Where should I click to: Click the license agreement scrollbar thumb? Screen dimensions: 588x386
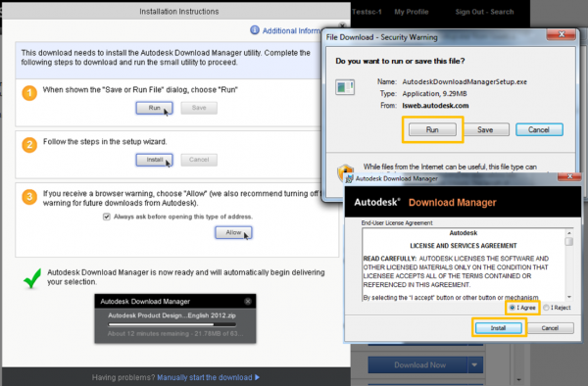pyautogui.click(x=569, y=241)
